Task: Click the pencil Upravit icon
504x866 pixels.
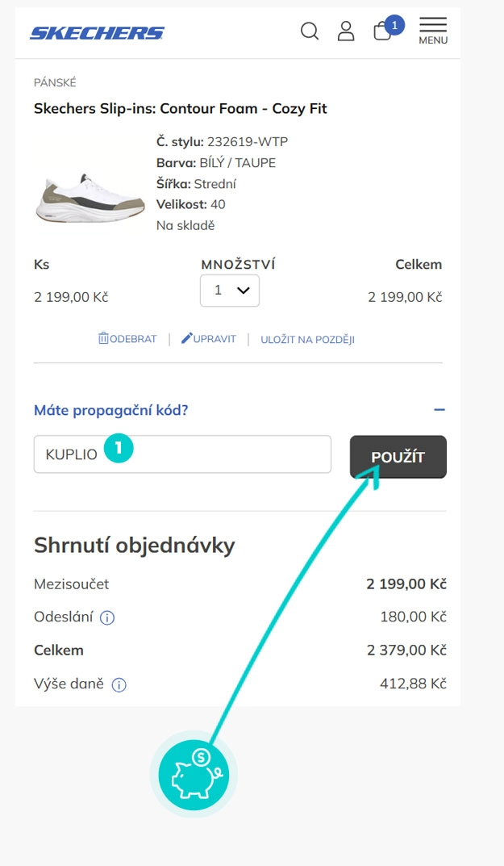Action: (187, 339)
